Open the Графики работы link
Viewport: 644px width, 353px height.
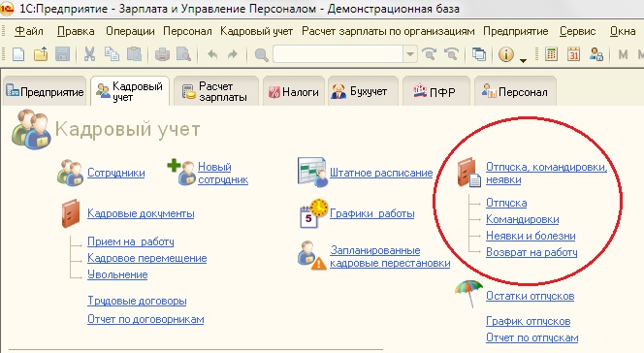click(x=372, y=213)
